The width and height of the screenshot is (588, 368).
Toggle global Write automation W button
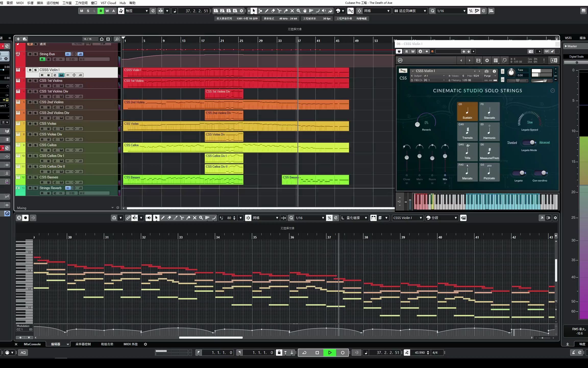click(107, 11)
